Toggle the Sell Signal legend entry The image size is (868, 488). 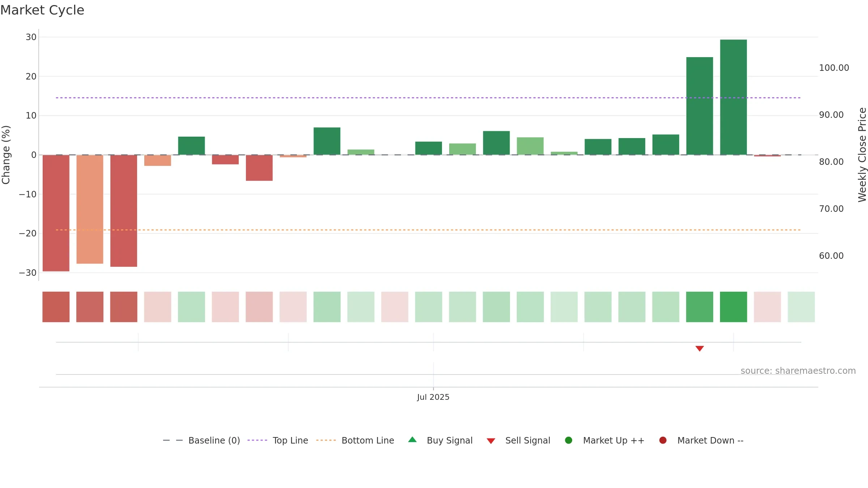coord(518,440)
